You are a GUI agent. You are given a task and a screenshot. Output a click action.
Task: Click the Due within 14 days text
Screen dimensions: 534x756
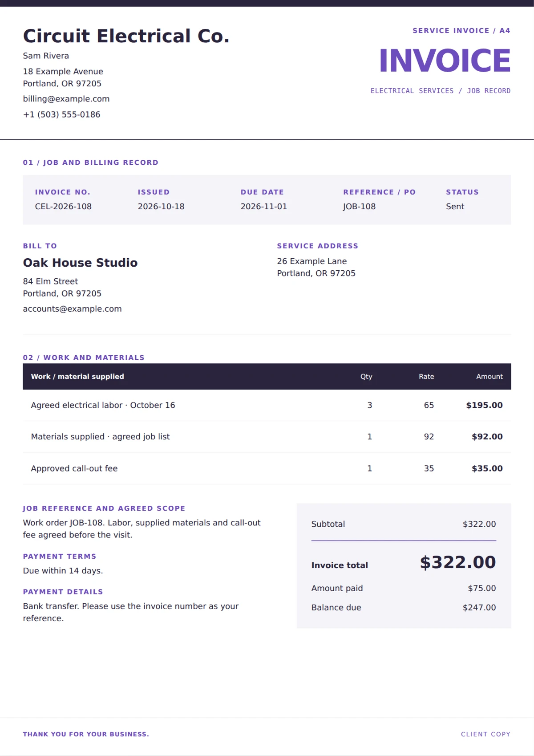63,571
